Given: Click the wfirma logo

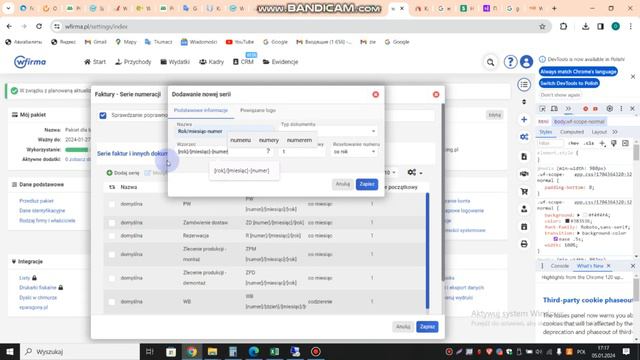Looking at the screenshot, I should click(30, 62).
